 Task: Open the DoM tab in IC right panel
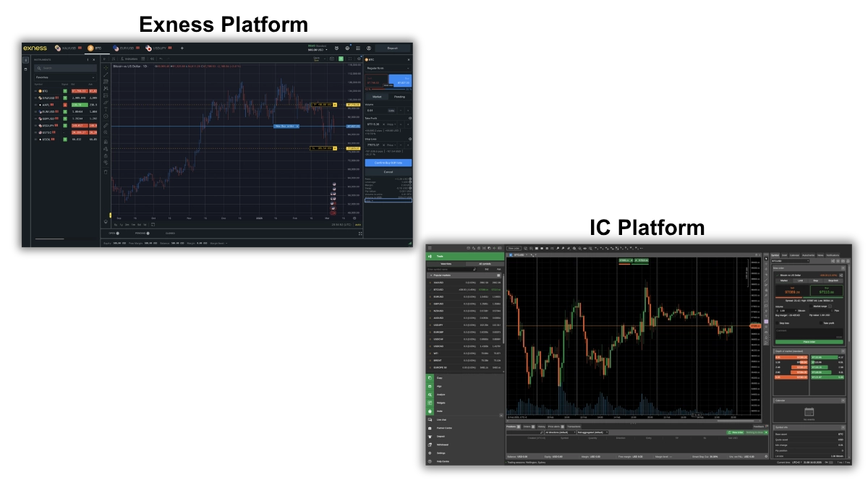(x=784, y=255)
